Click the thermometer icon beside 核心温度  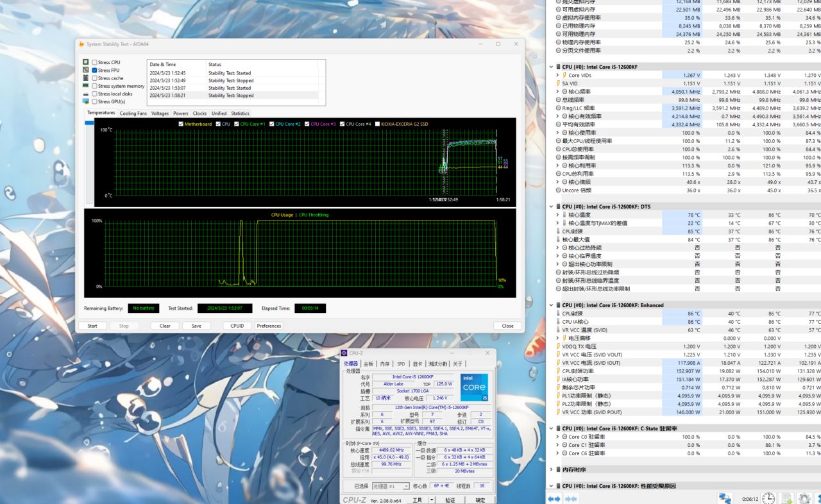tap(565, 215)
